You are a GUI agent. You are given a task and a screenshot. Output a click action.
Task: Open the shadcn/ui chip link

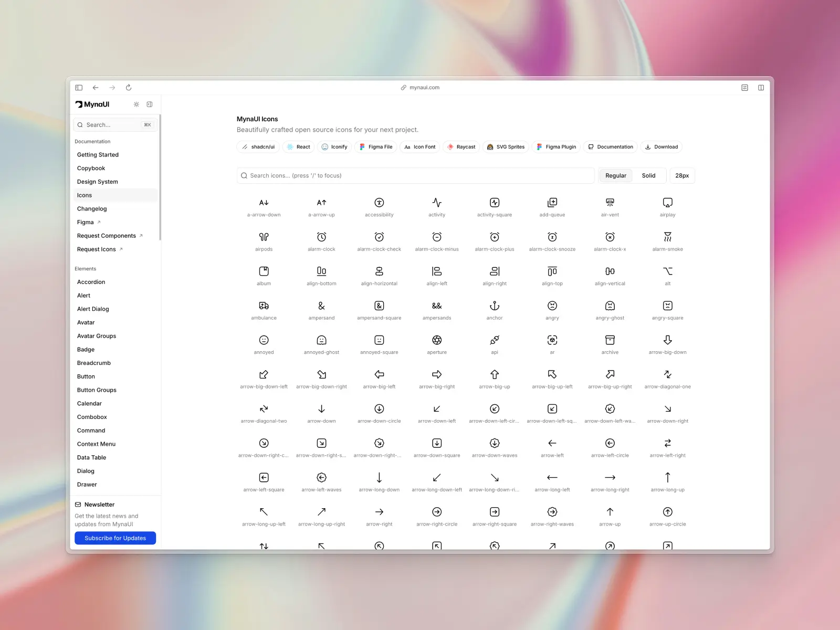[x=258, y=147]
